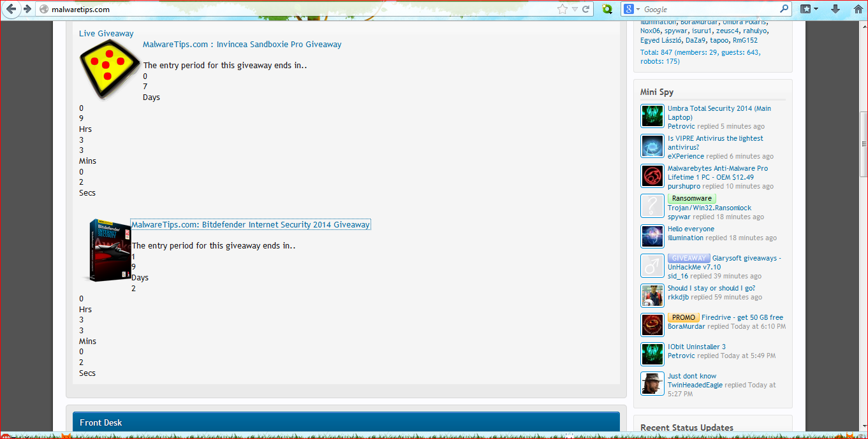Open Malwarebytes Anti-Malware Pro Lifetime thread
868x439 pixels.
coord(717,173)
